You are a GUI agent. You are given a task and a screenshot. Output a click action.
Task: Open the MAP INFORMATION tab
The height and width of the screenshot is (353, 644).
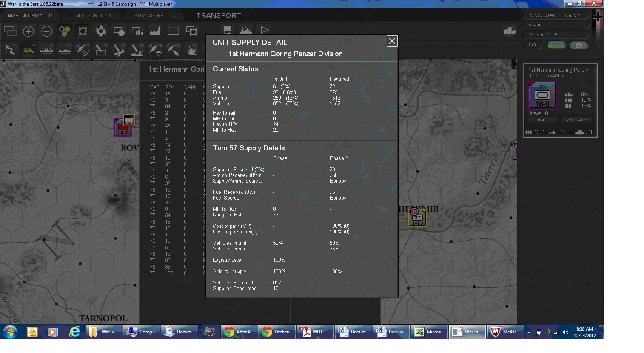tap(31, 15)
